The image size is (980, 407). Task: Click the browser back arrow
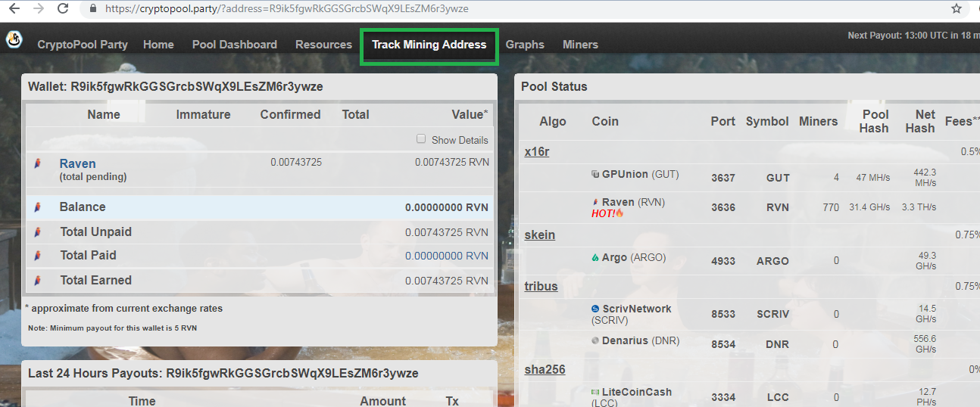tap(14, 9)
